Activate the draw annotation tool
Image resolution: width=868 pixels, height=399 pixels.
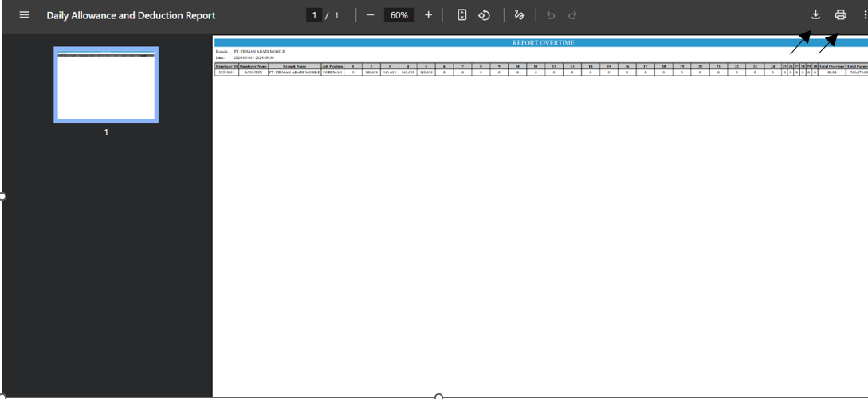tap(519, 15)
